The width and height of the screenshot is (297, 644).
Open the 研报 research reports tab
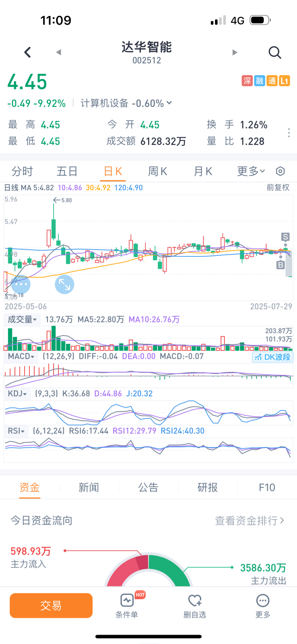[208, 487]
